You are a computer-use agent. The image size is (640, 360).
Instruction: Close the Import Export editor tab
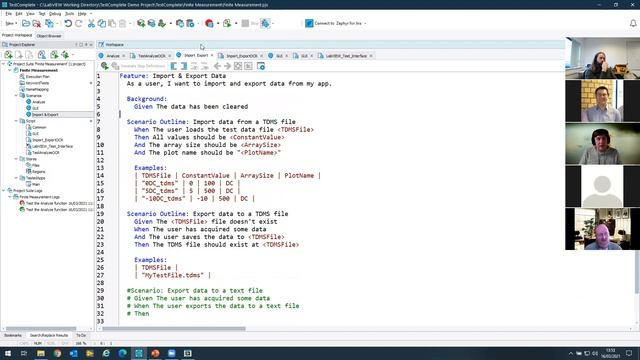(x=212, y=55)
